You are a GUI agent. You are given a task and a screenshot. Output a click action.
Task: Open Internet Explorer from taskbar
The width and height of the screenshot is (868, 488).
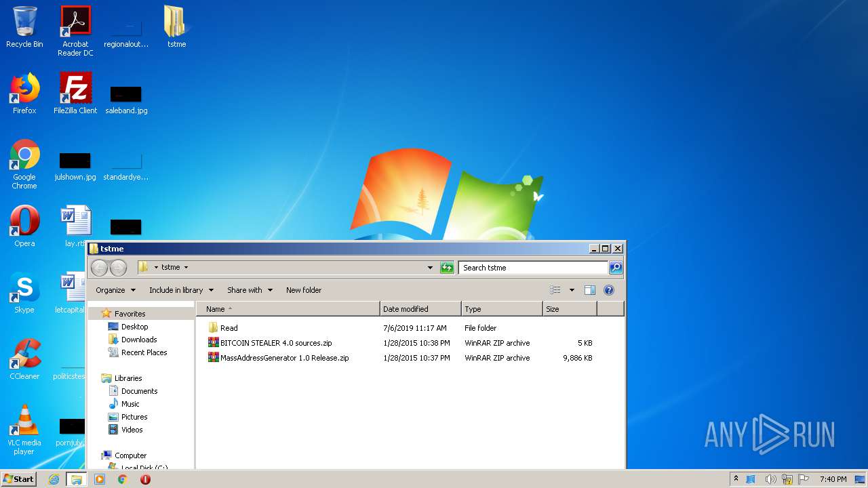(54, 479)
